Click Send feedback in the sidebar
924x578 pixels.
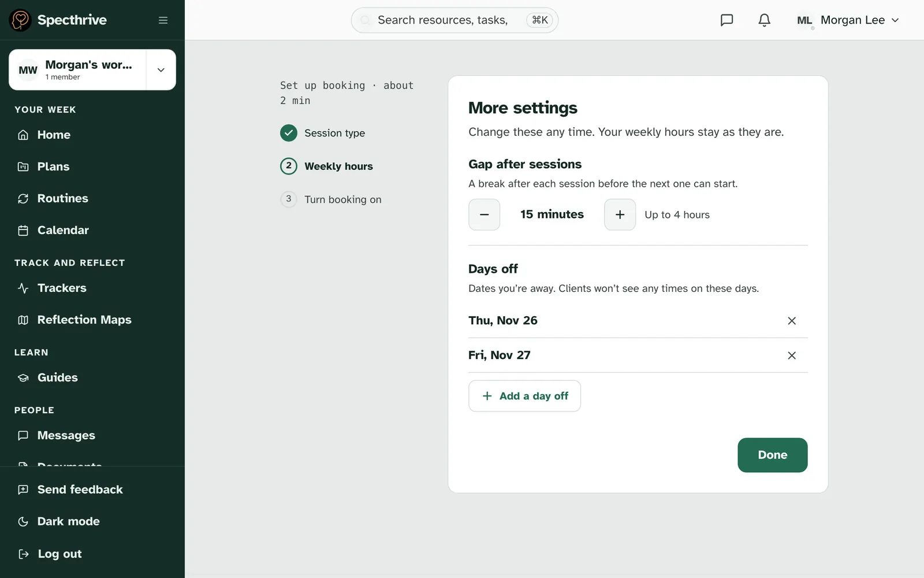(92, 490)
